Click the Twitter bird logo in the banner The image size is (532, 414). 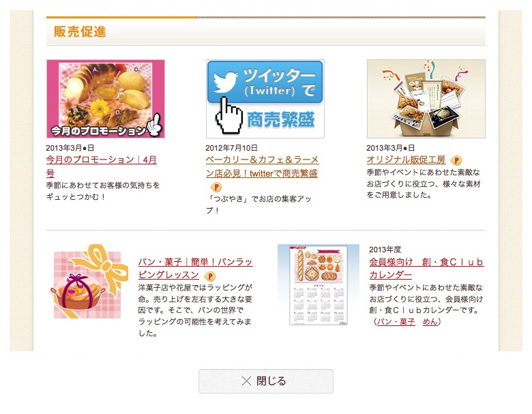pos(226,82)
